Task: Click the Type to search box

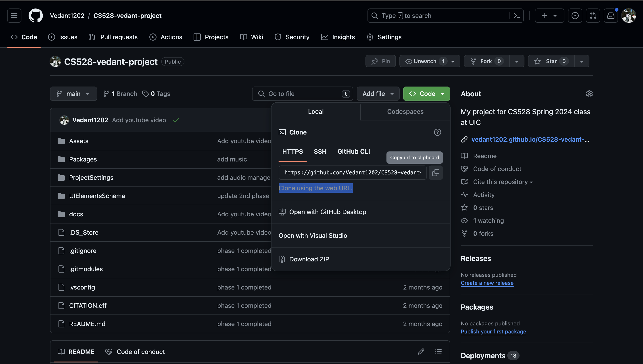Action: tap(445, 15)
